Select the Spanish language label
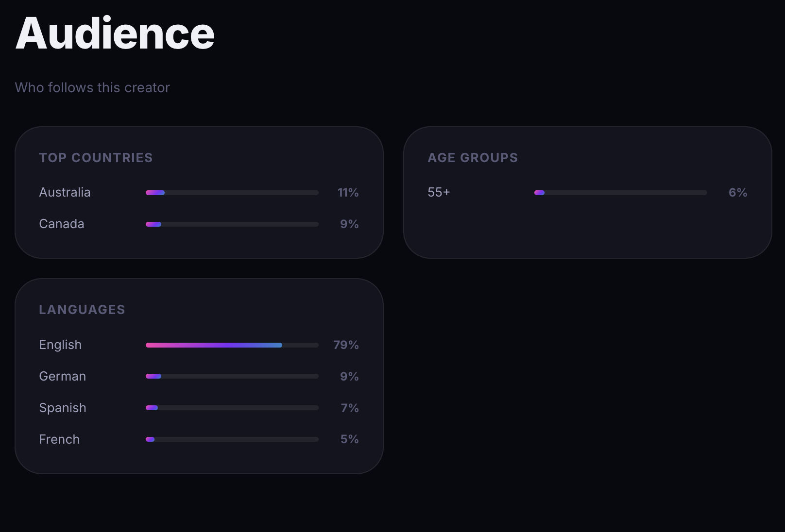 63,408
